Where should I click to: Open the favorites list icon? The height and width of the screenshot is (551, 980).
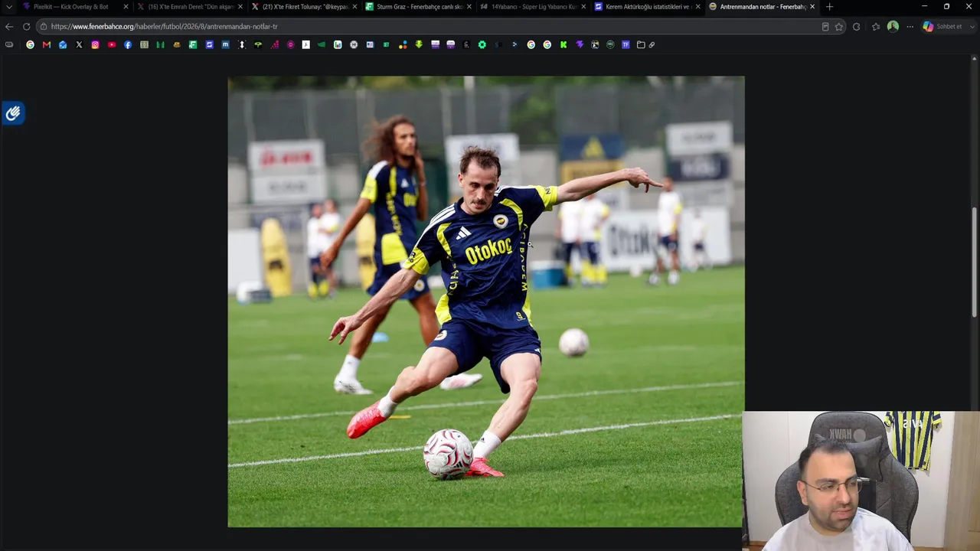tap(876, 27)
